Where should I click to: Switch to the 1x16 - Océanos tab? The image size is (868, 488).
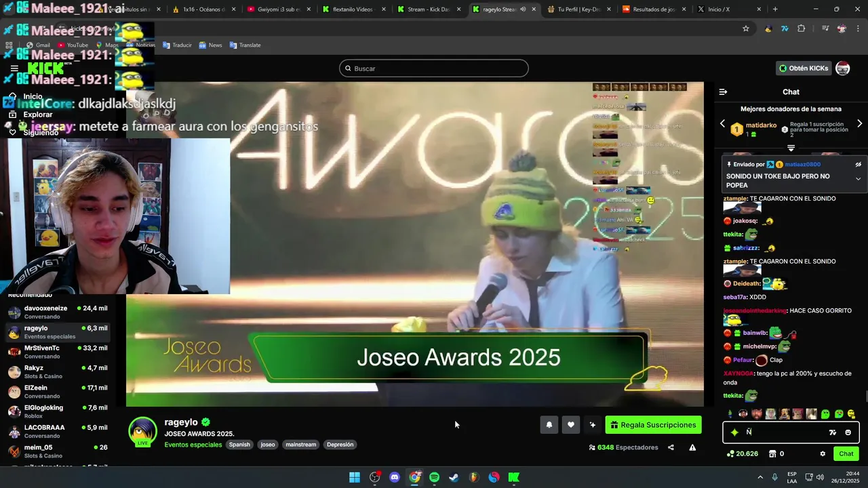pos(203,9)
